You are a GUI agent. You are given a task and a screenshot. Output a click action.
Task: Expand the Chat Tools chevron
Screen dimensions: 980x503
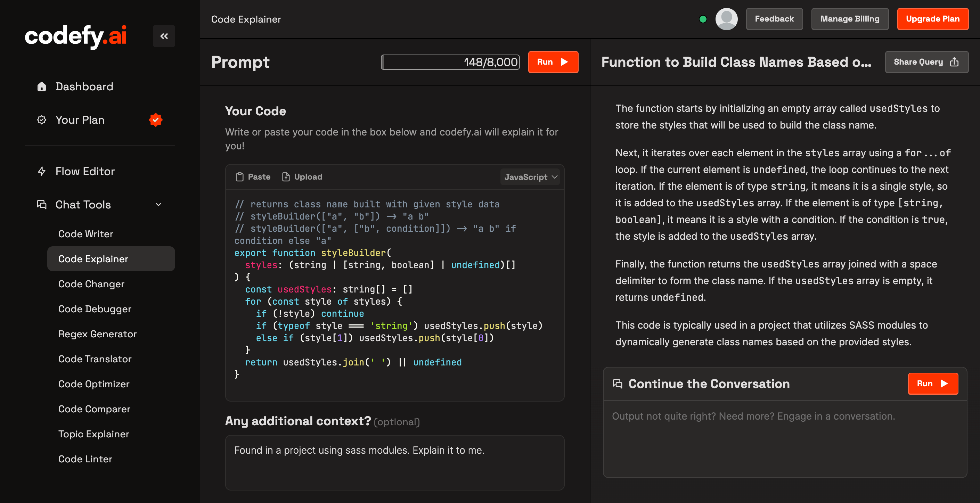pos(158,205)
